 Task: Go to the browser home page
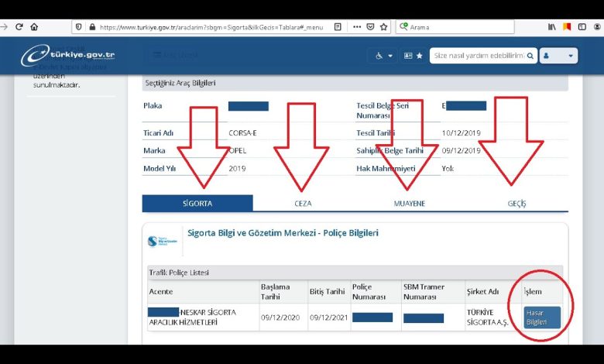coord(34,26)
